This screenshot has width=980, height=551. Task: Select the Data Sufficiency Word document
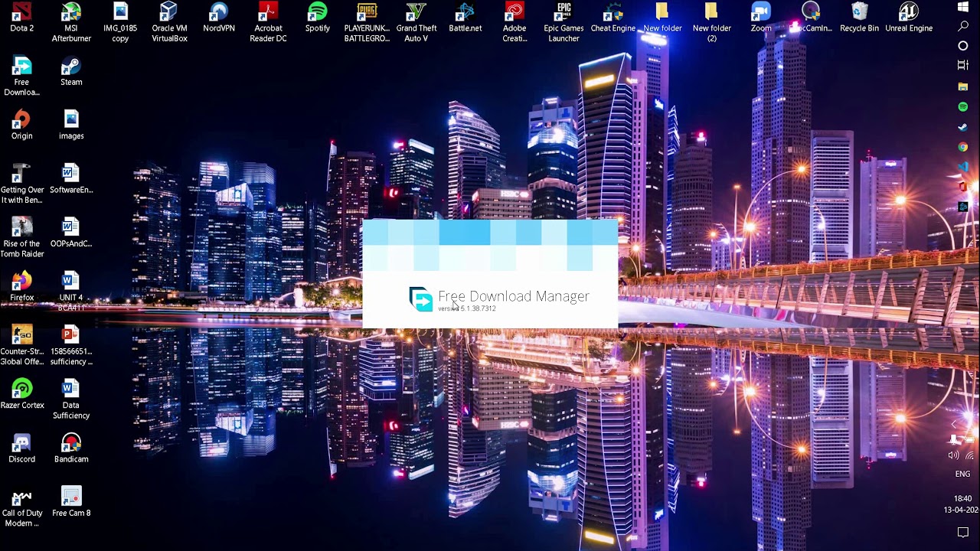click(x=71, y=399)
